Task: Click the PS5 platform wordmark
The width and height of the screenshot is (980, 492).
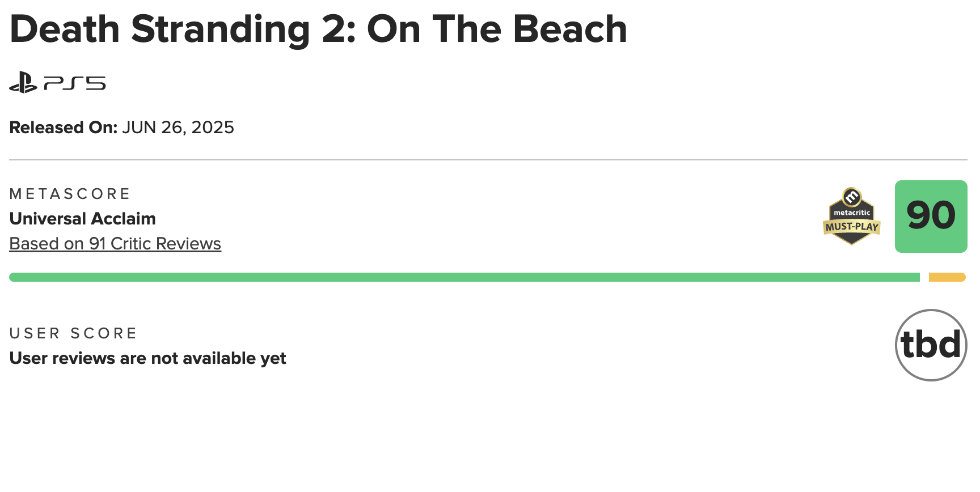Action: point(75,83)
